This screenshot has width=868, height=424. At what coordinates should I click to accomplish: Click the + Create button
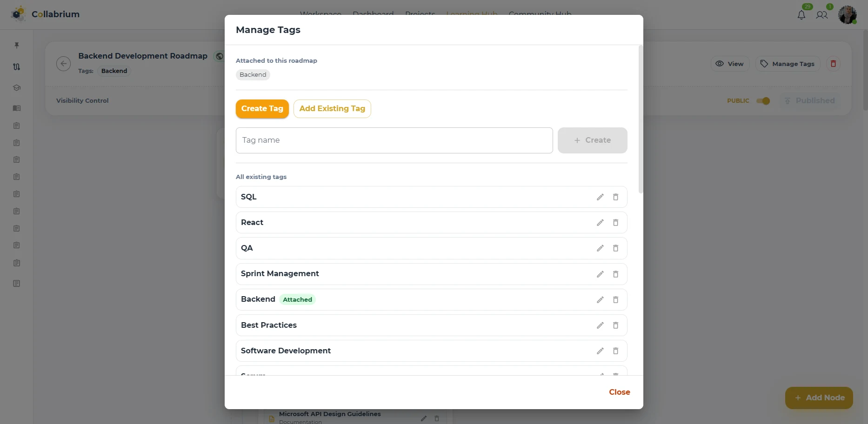(593, 140)
